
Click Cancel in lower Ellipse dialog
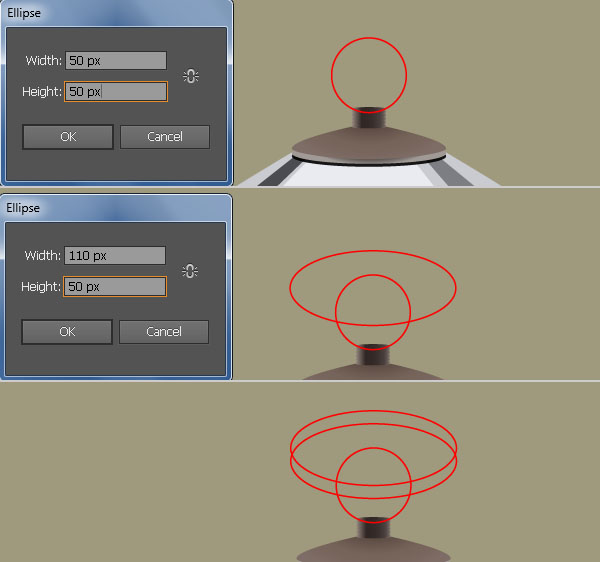pyautogui.click(x=164, y=332)
